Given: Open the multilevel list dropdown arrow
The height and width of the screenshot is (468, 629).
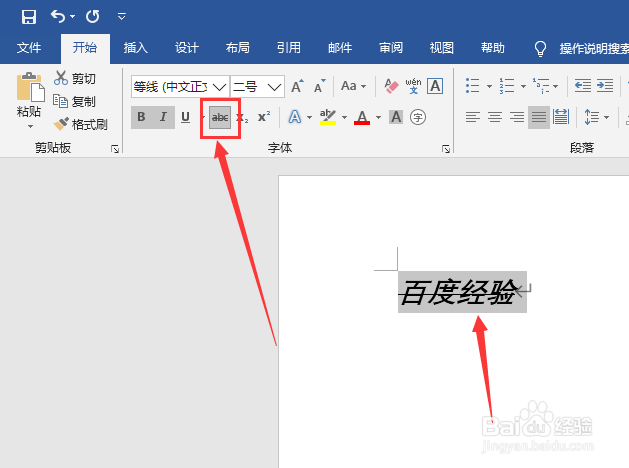Looking at the screenshot, I should pyautogui.click(x=555, y=86).
